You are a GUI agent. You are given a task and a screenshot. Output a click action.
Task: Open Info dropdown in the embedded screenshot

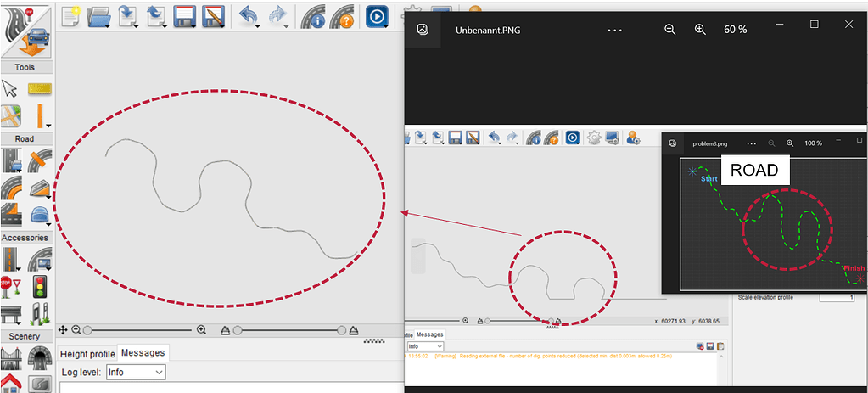(424, 346)
